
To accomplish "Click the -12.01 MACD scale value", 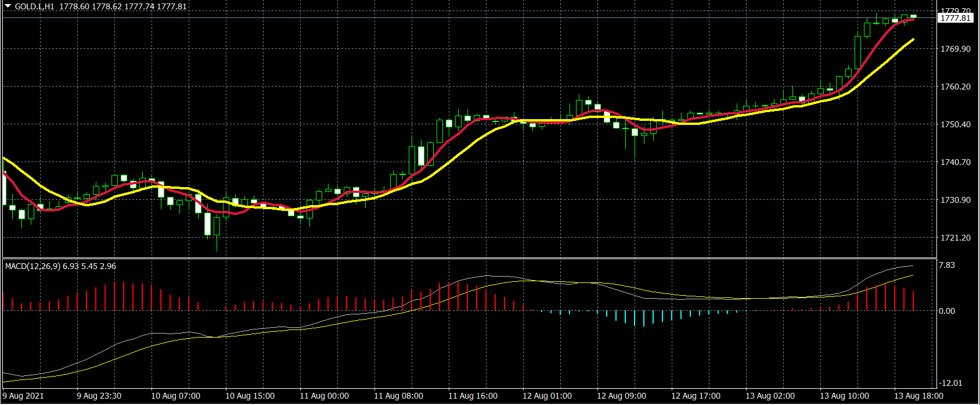I will 950,383.
